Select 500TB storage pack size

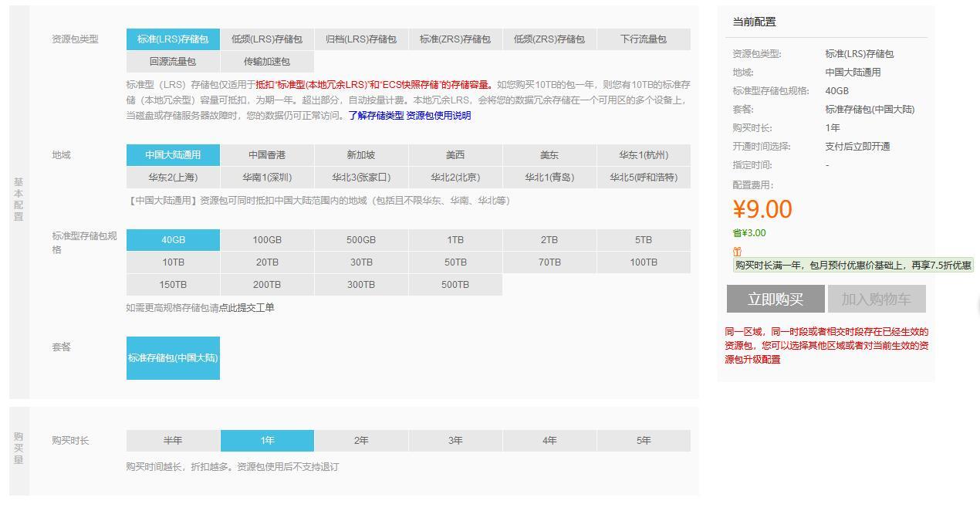click(x=455, y=284)
